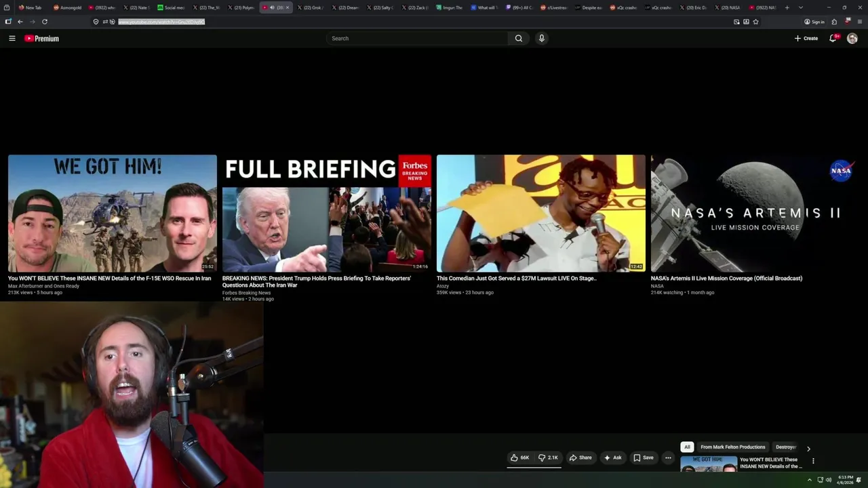The height and width of the screenshot is (488, 868).
Task: Open the taskbar clock showing 6:13 PM
Action: [845, 480]
